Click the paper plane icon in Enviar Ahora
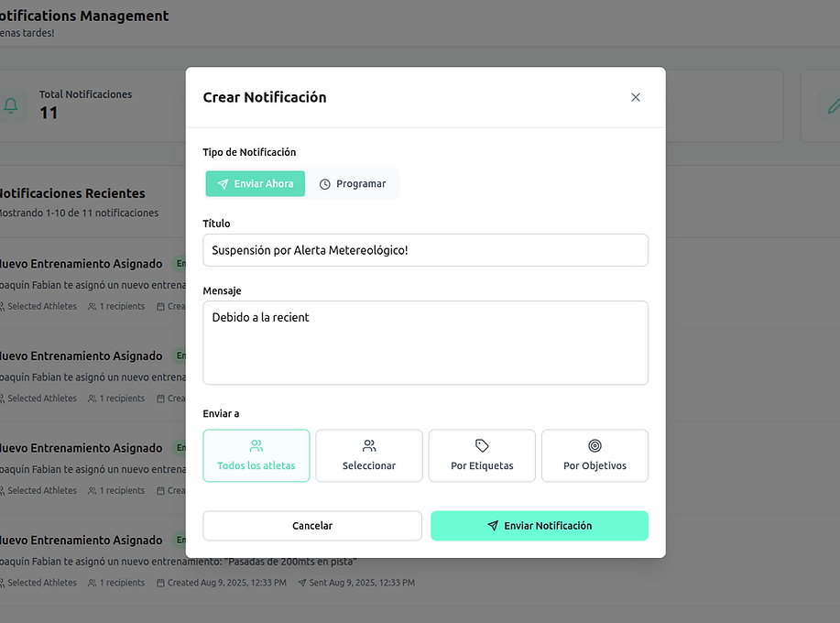Image resolution: width=840 pixels, height=623 pixels. pyautogui.click(x=223, y=184)
